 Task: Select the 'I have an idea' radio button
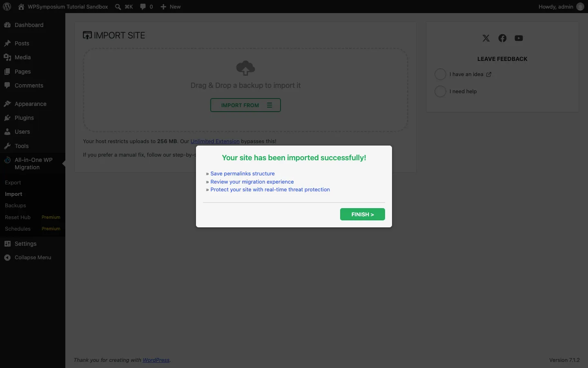coord(440,74)
